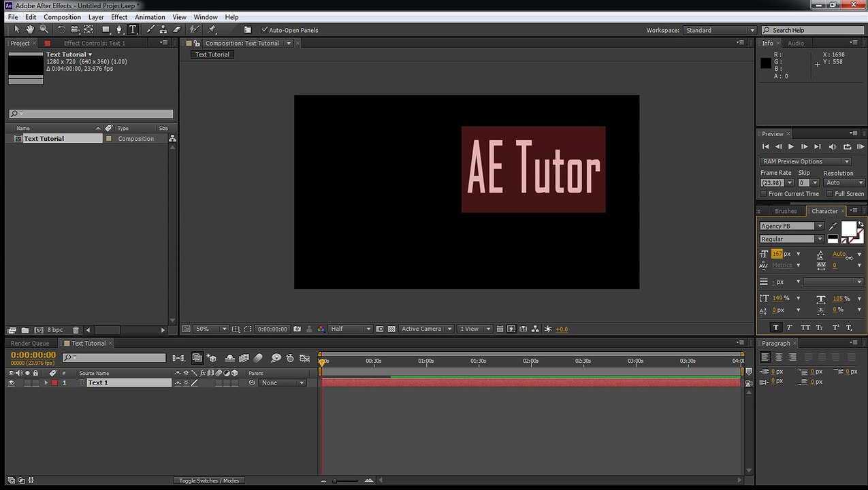Open the Active Camera dropdown
This screenshot has width=868, height=490.
(426, 329)
